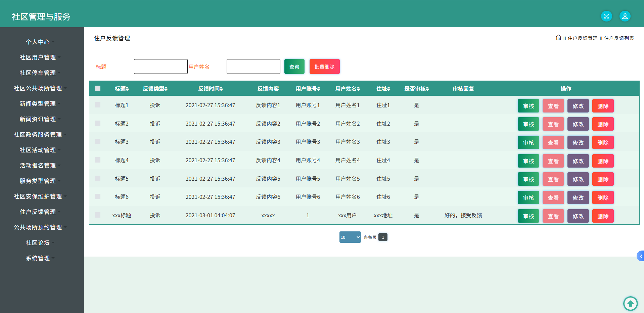This screenshot has height=313, width=644.
Task: Check the checkbox for row 标题1
Action: (98, 105)
